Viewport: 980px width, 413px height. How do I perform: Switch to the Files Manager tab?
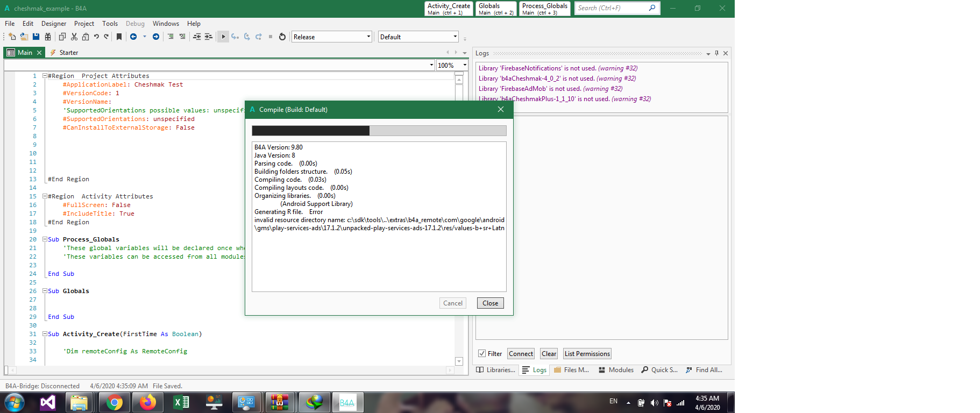(571, 370)
